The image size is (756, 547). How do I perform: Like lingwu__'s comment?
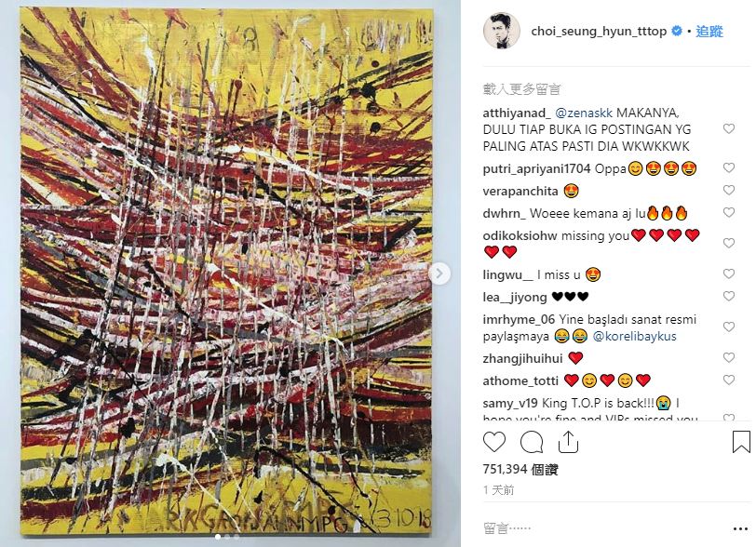tap(728, 273)
